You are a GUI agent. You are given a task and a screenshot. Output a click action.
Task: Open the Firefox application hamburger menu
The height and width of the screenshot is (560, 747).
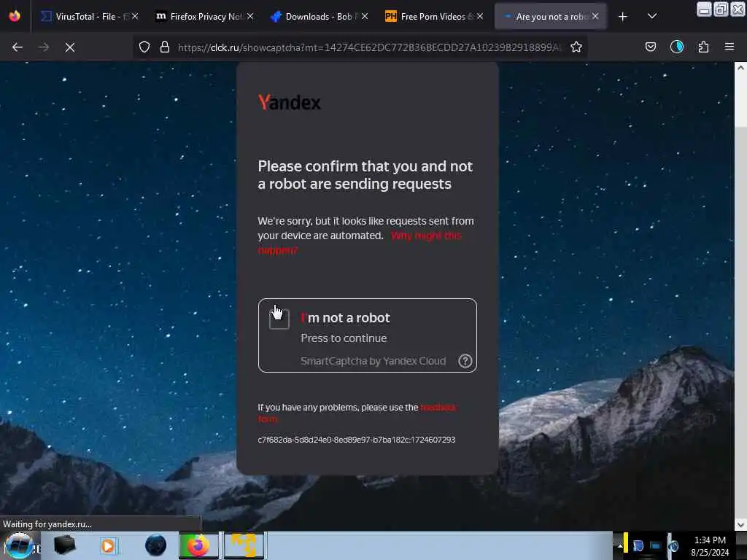point(729,47)
